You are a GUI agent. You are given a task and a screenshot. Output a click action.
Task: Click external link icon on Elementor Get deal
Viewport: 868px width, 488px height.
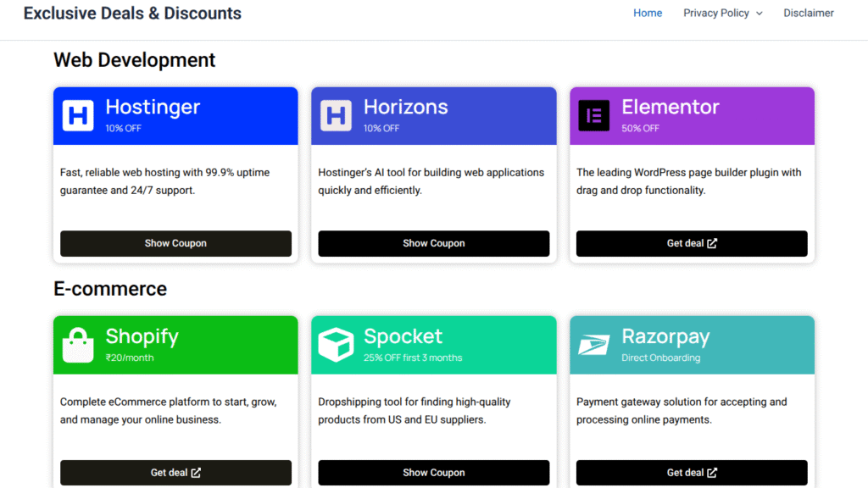[712, 243]
